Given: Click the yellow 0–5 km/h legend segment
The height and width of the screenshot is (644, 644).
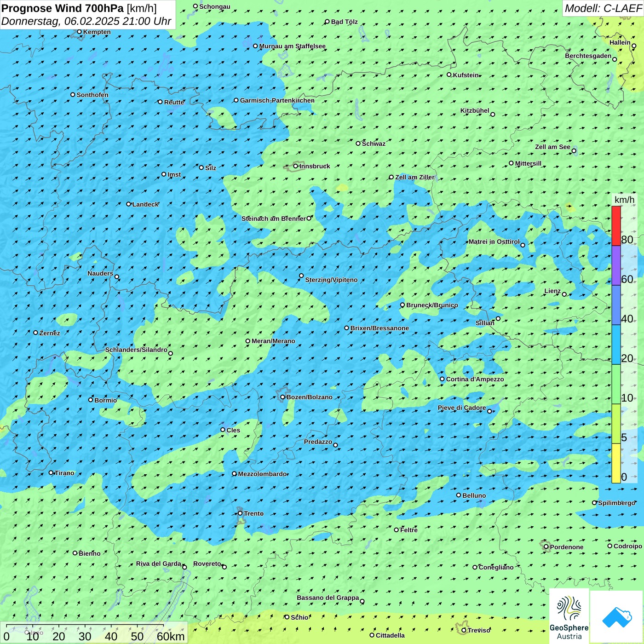Looking at the screenshot, I should (616, 463).
